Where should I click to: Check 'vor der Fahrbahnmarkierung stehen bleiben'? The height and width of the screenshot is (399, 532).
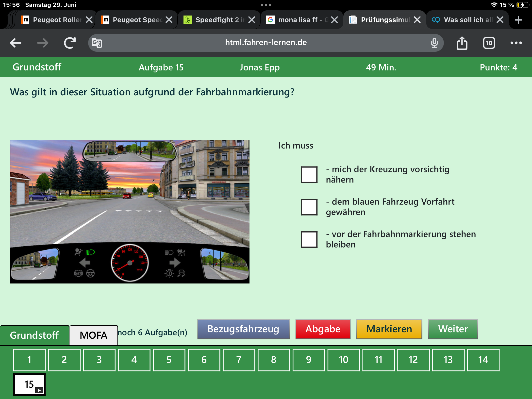click(x=309, y=239)
